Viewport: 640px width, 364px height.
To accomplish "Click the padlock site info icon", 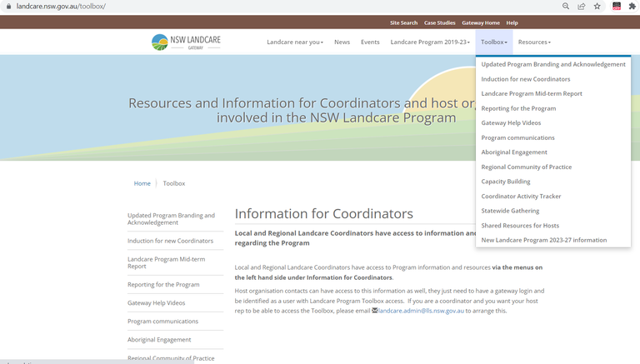I will click(x=8, y=6).
